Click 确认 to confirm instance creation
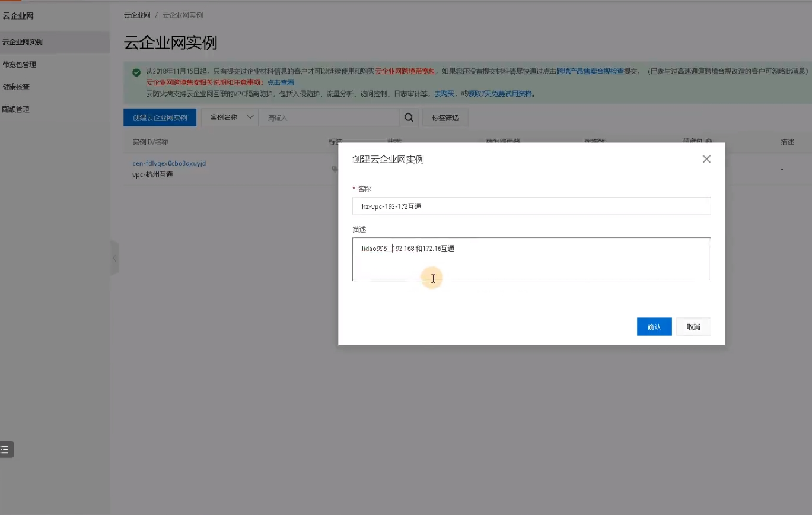Viewport: 812px width, 515px height. (x=654, y=326)
